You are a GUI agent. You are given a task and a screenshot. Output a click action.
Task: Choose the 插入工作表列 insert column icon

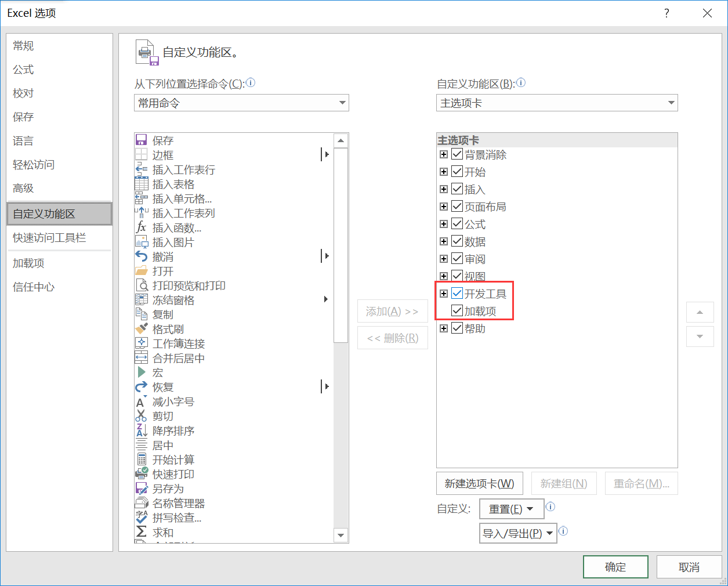[x=141, y=213]
